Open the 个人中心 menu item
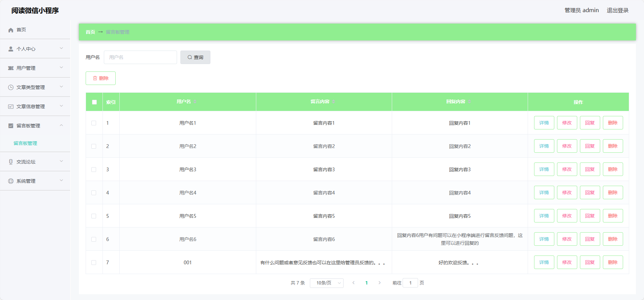Screen dimensions: 644x300 pos(35,49)
